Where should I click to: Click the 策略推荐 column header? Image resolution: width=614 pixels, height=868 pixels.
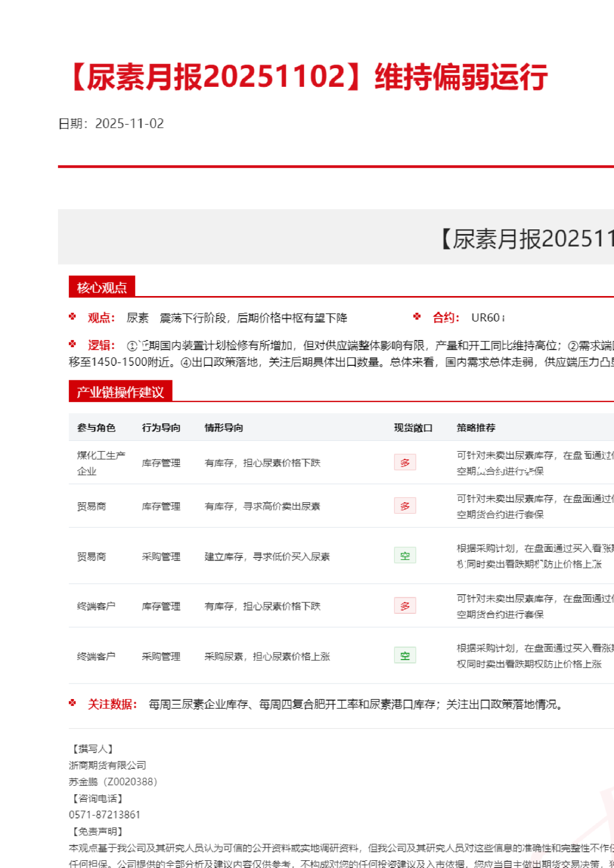click(476, 428)
